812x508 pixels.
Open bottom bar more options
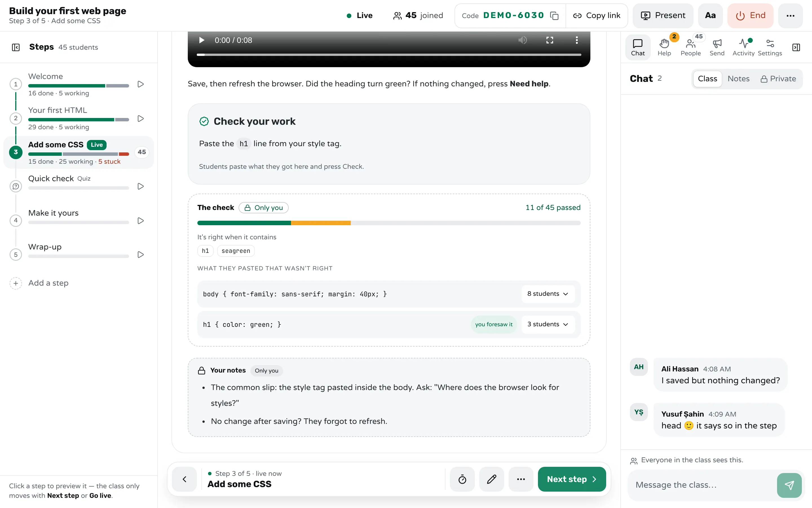521,479
